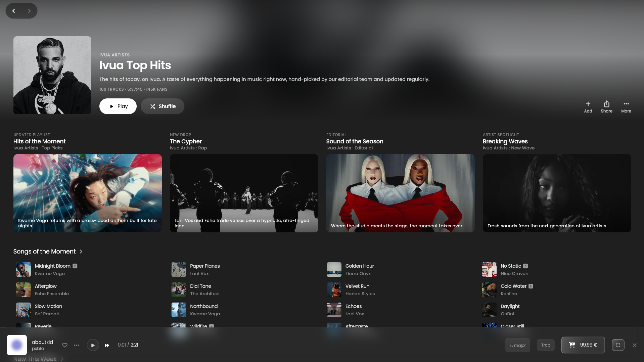Click the Paper Planes album art
The image size is (644, 362).
[179, 270]
